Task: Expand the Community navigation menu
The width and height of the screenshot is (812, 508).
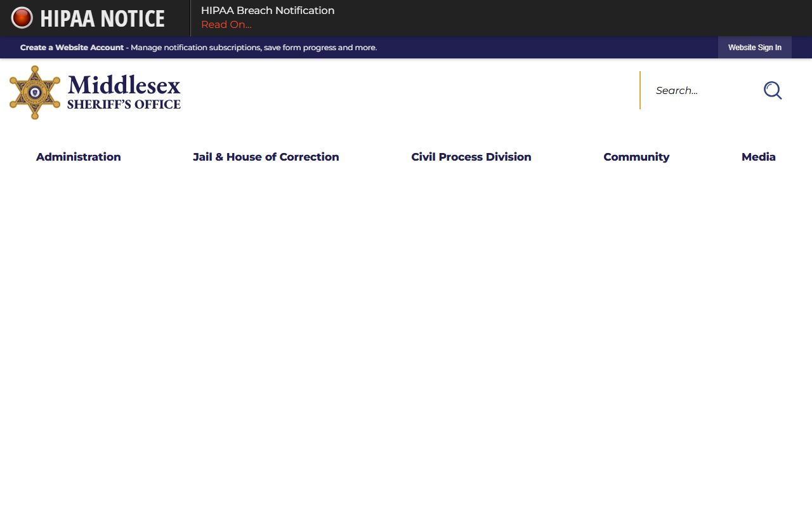Action: [636, 157]
